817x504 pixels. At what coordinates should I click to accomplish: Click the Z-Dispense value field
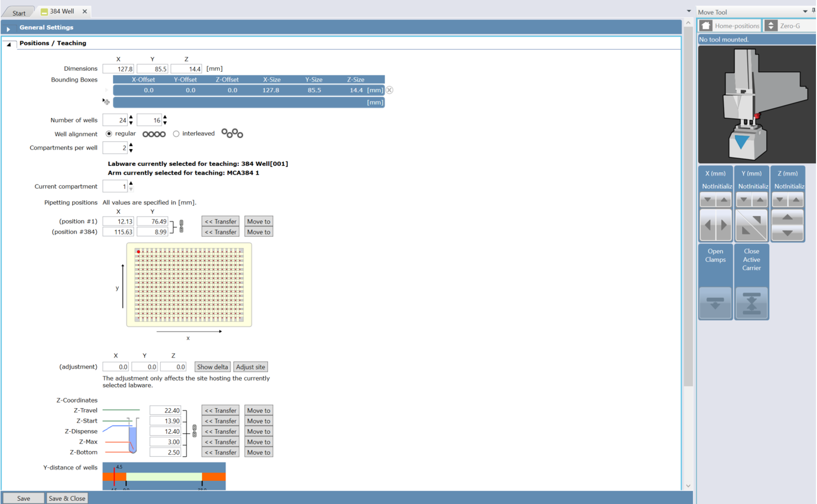165,431
